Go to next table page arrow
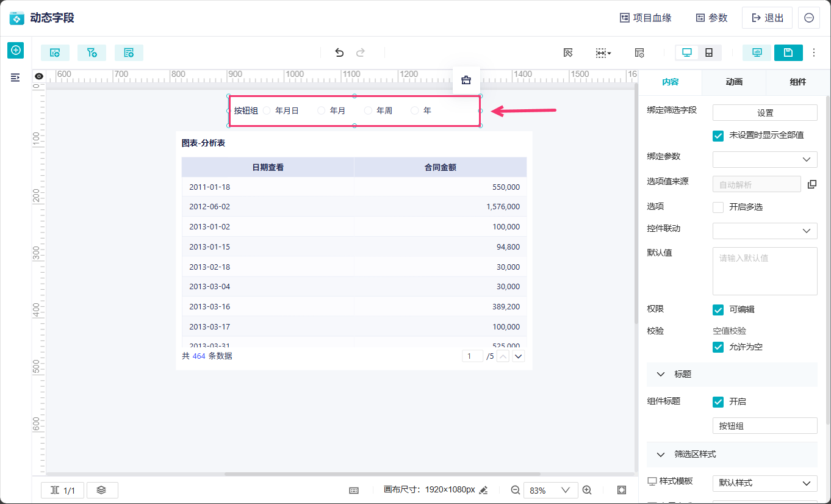Viewport: 831px width, 504px height. click(x=519, y=356)
